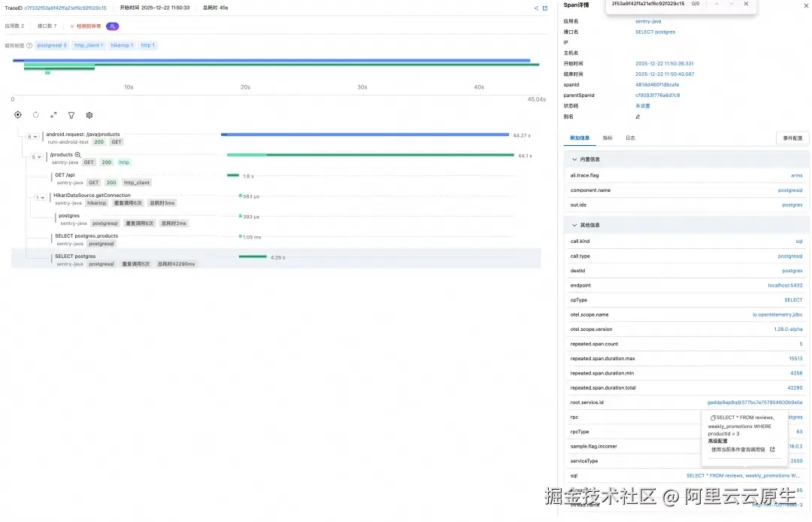
Task: Click the purple AI diagnosis badge
Action: pyautogui.click(x=112, y=26)
